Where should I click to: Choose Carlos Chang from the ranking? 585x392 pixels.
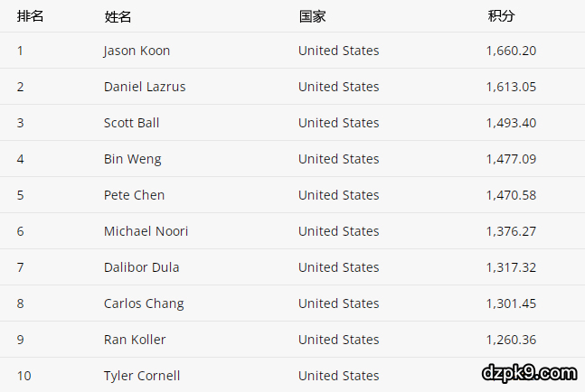144,303
